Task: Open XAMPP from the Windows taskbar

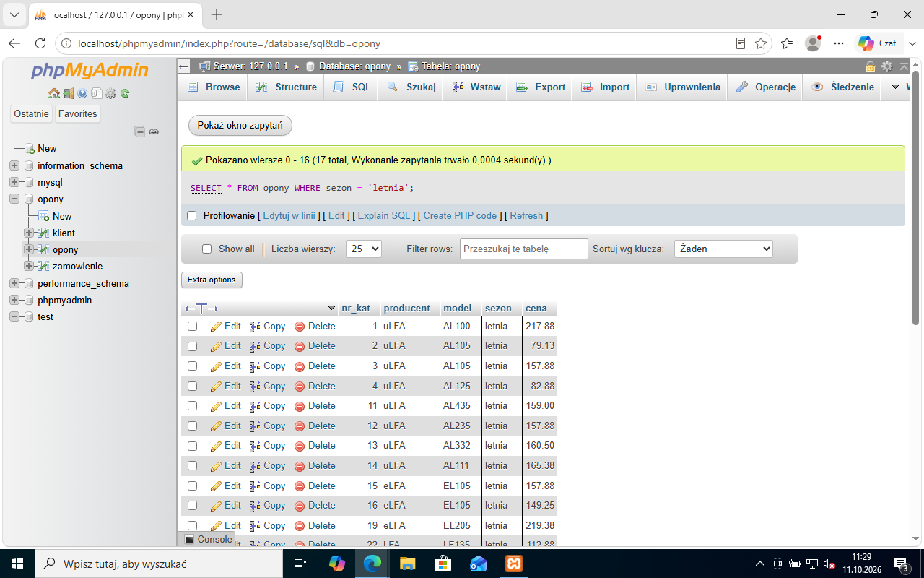Action: pyautogui.click(x=513, y=564)
